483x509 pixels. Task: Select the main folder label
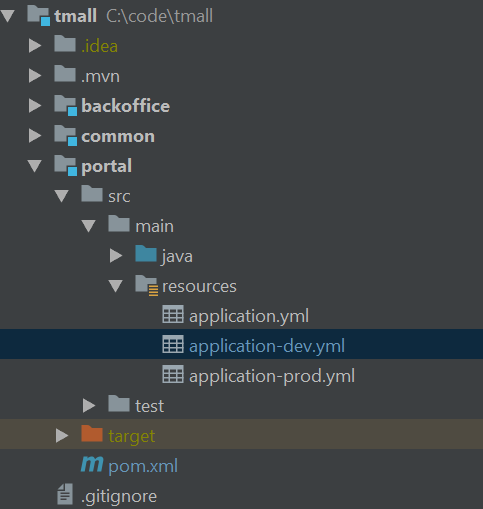pyautogui.click(x=154, y=227)
